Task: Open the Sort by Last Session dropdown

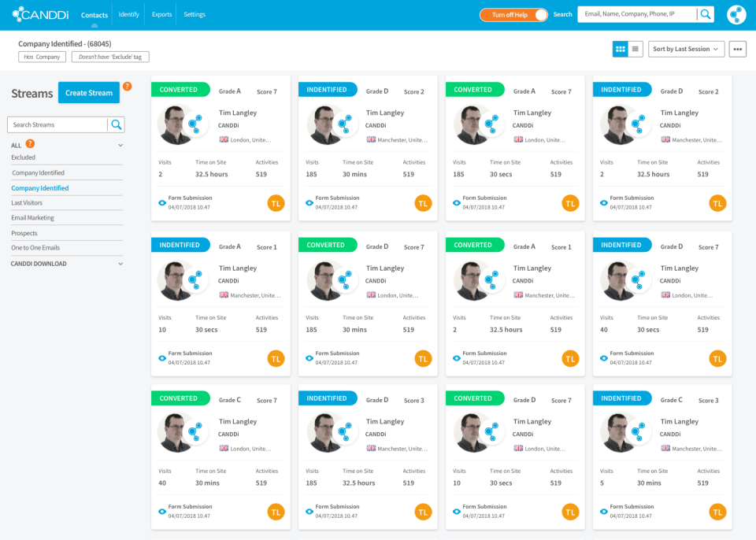Action: coord(686,49)
